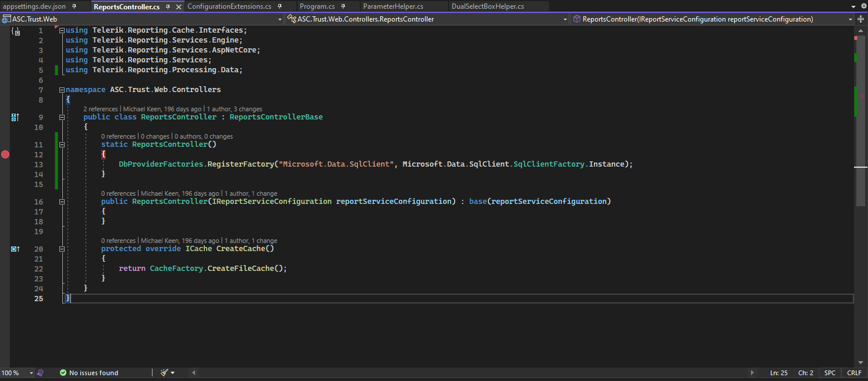Click the SPC indentation indicator in status bar
The height and width of the screenshot is (381, 868).
pyautogui.click(x=830, y=373)
